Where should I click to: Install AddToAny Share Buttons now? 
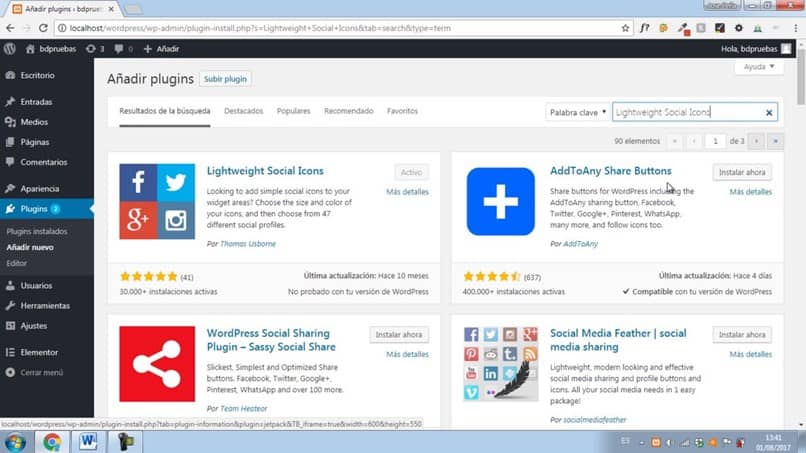[x=742, y=172]
